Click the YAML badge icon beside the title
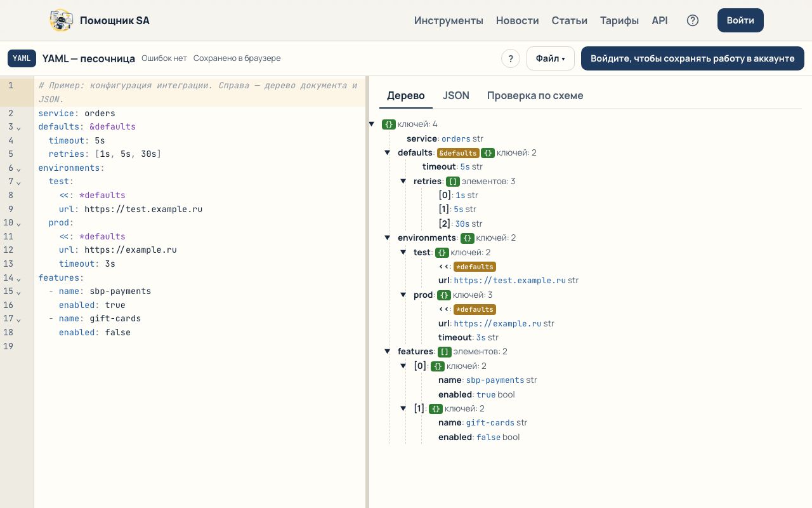 [x=22, y=58]
